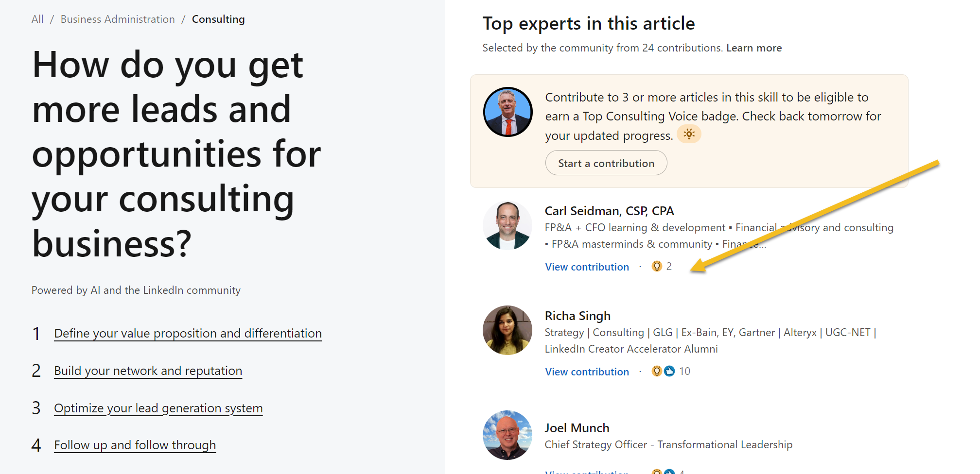Click the thumbs-up reaction icon beside Richa Singh's contribution
Viewport: 980px width, 474px height.
pos(670,371)
